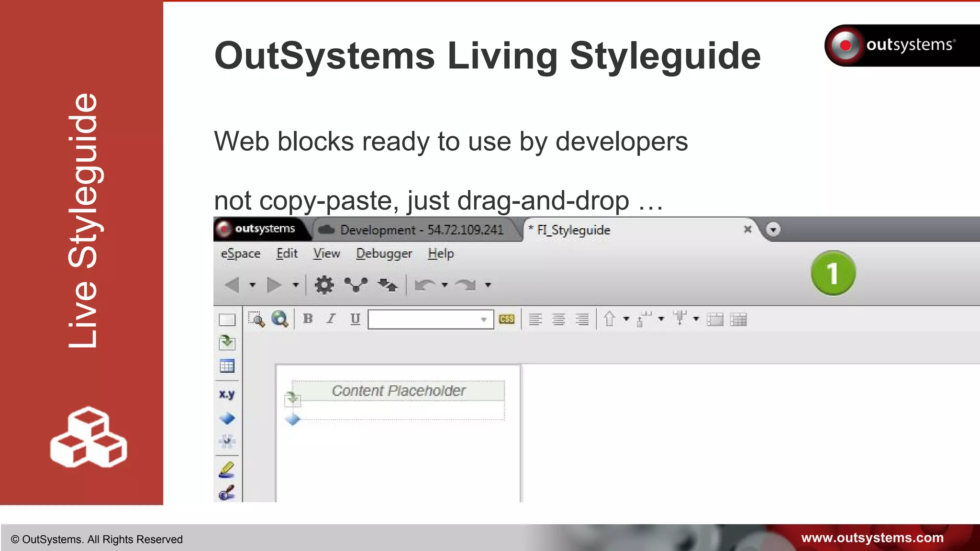The width and height of the screenshot is (980, 551).
Task: Open the style class combo box
Action: tap(431, 320)
